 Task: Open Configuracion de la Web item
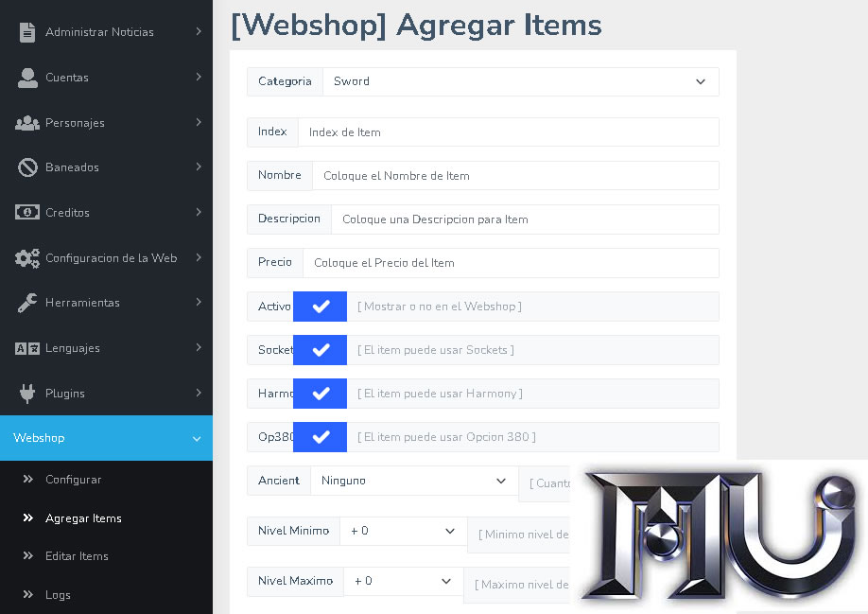[106, 258]
